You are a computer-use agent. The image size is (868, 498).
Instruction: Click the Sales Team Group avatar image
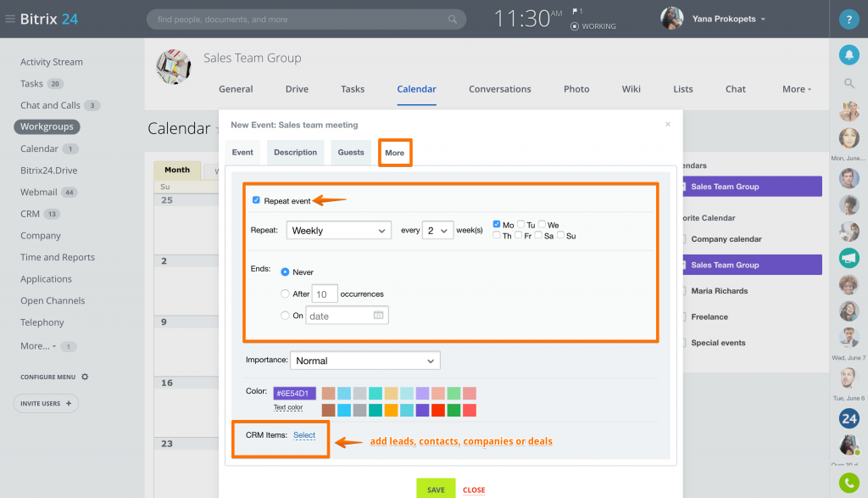coord(173,66)
